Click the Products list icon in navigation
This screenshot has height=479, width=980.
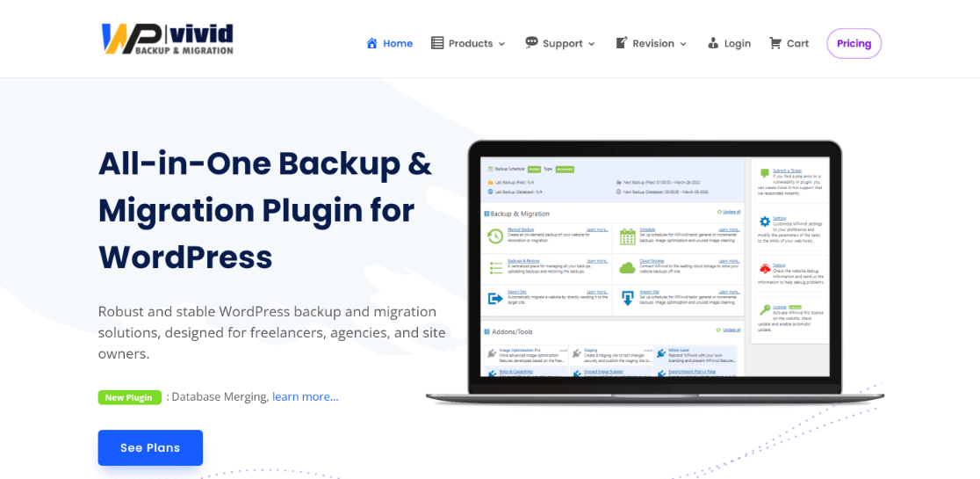pyautogui.click(x=437, y=43)
